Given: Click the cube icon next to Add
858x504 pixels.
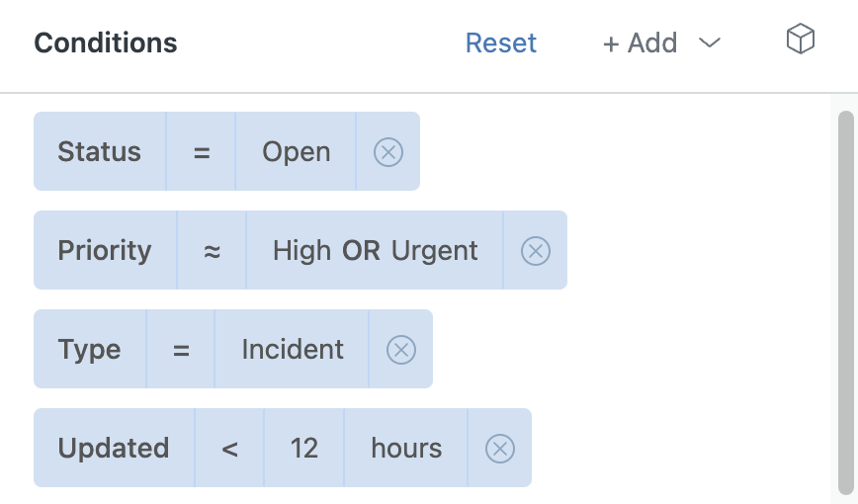Looking at the screenshot, I should (800, 39).
